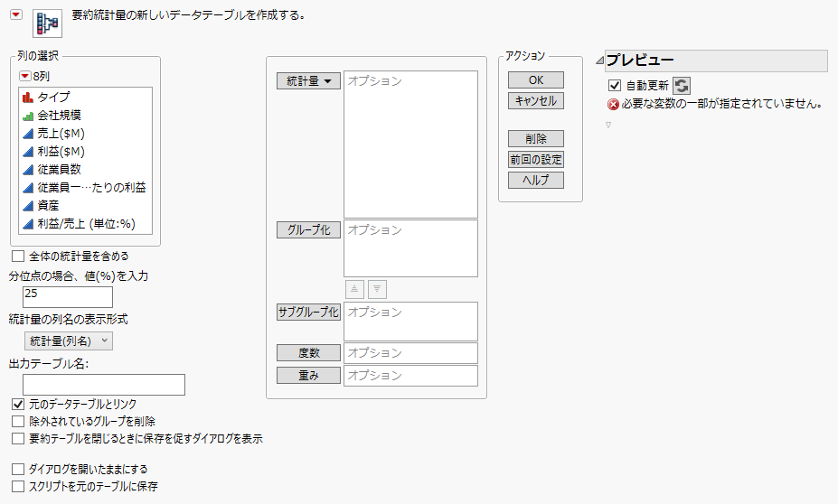Click the 出力テーブル名 input field

(104, 385)
